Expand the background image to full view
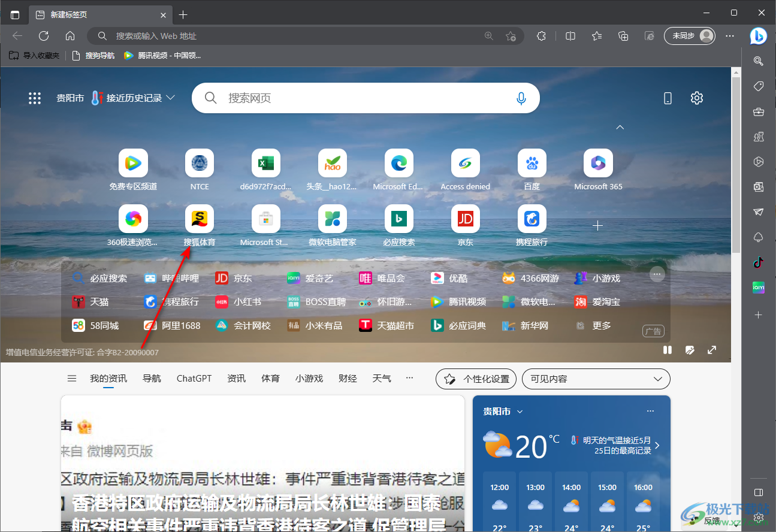 [712, 350]
